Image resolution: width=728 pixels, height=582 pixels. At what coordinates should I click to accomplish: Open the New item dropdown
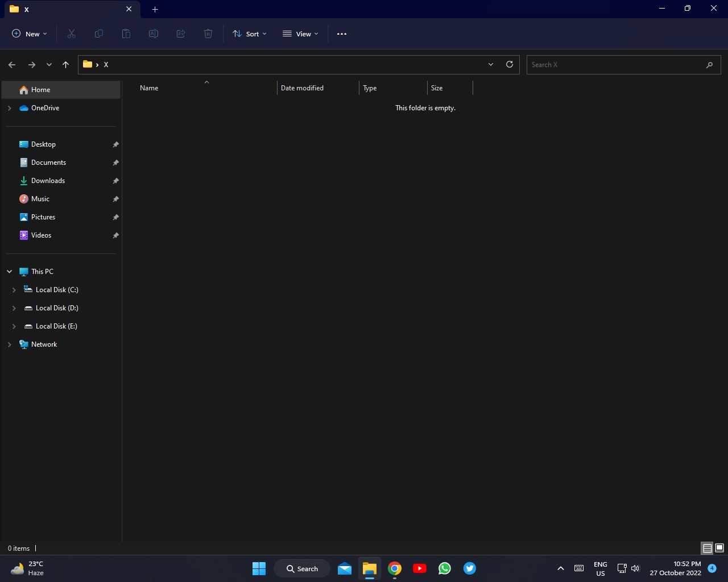pos(30,34)
